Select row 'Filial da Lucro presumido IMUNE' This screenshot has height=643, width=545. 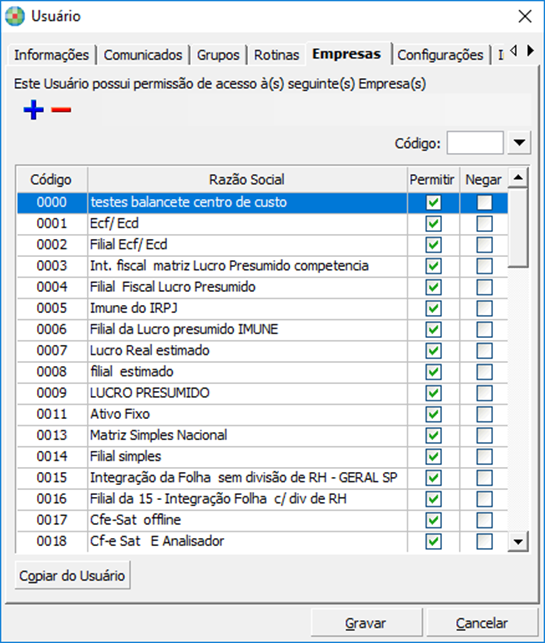[x=262, y=330]
